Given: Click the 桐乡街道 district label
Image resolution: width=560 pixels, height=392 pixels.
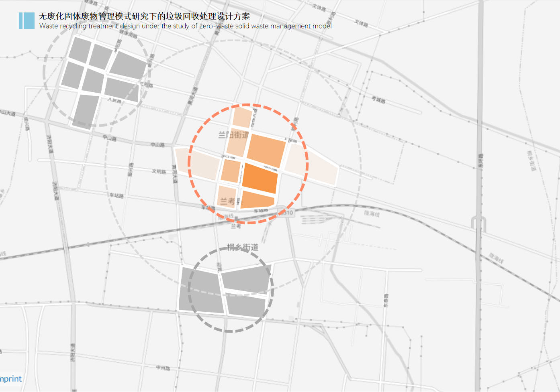Looking at the screenshot, I should point(242,247).
